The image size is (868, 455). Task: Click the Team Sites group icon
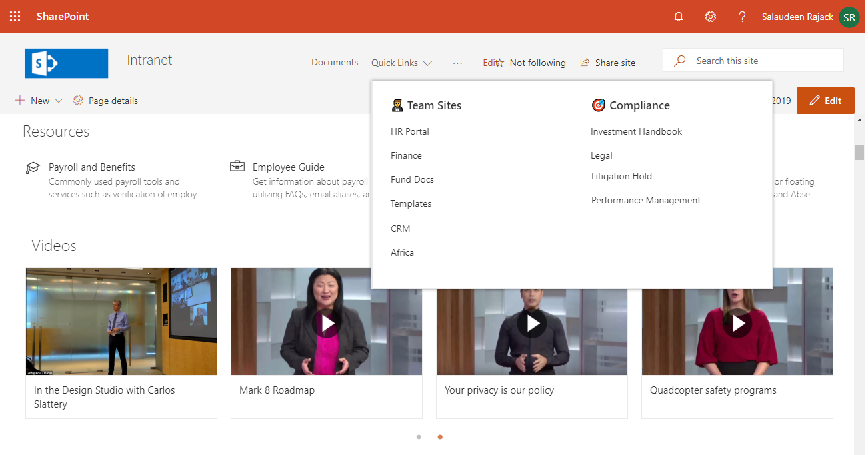[x=397, y=105]
